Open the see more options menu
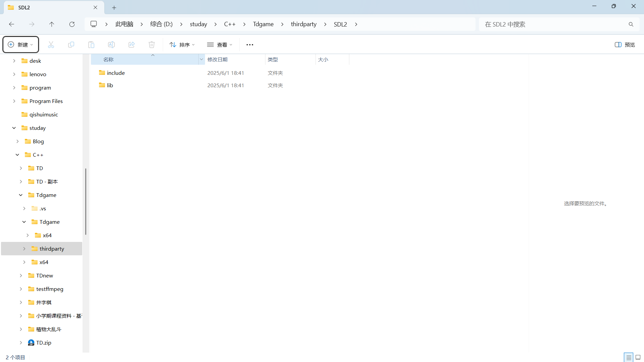 250,45
